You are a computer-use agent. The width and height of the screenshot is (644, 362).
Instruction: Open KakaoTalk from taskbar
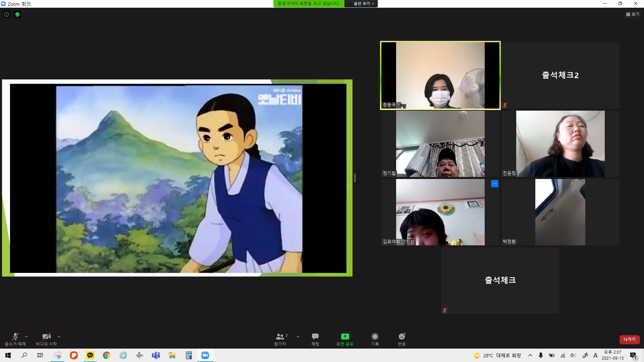tap(90, 355)
